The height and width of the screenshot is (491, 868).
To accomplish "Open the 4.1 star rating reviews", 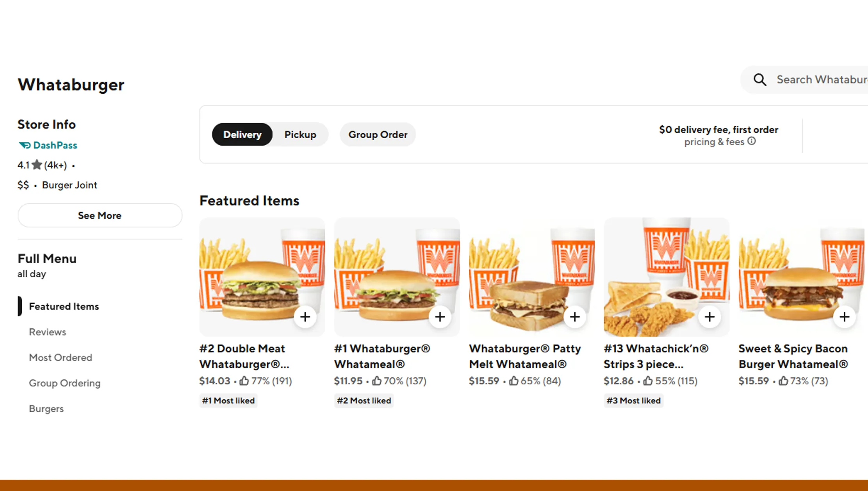I will [x=42, y=165].
